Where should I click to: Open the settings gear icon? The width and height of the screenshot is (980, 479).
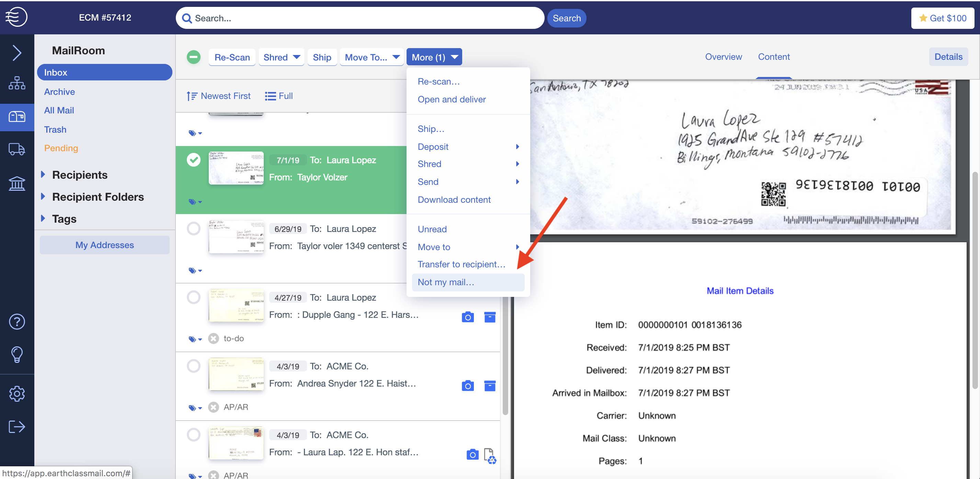click(x=17, y=393)
